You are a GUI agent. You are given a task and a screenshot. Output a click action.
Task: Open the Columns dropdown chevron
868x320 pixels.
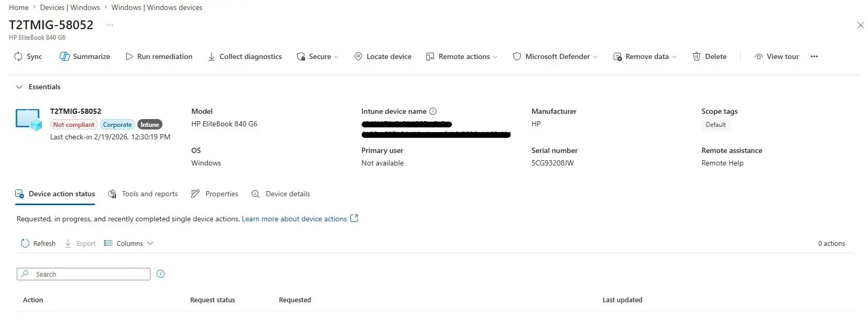pyautogui.click(x=150, y=243)
